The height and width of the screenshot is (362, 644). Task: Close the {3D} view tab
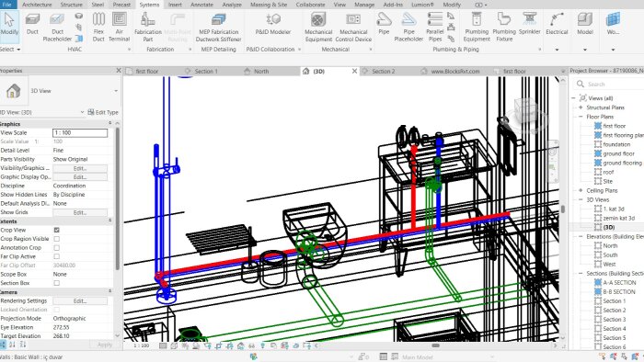[x=354, y=71]
